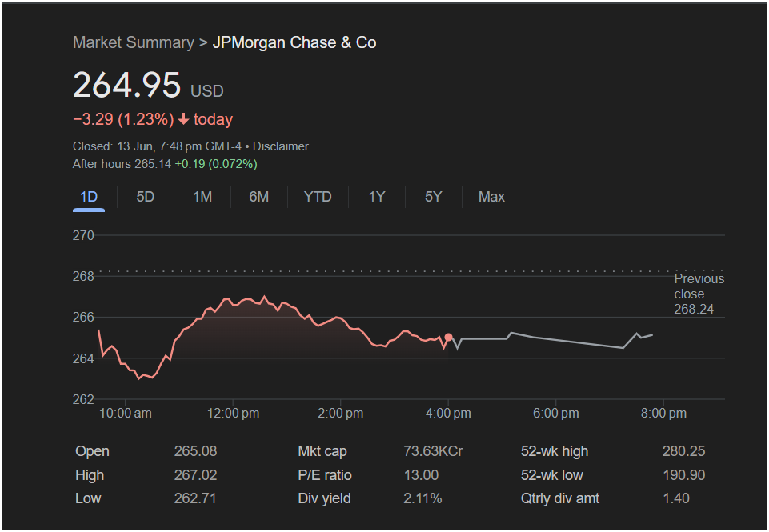The width and height of the screenshot is (769, 532).
Task: Click the Closed: 13 Jun timestamp text
Action: [157, 146]
